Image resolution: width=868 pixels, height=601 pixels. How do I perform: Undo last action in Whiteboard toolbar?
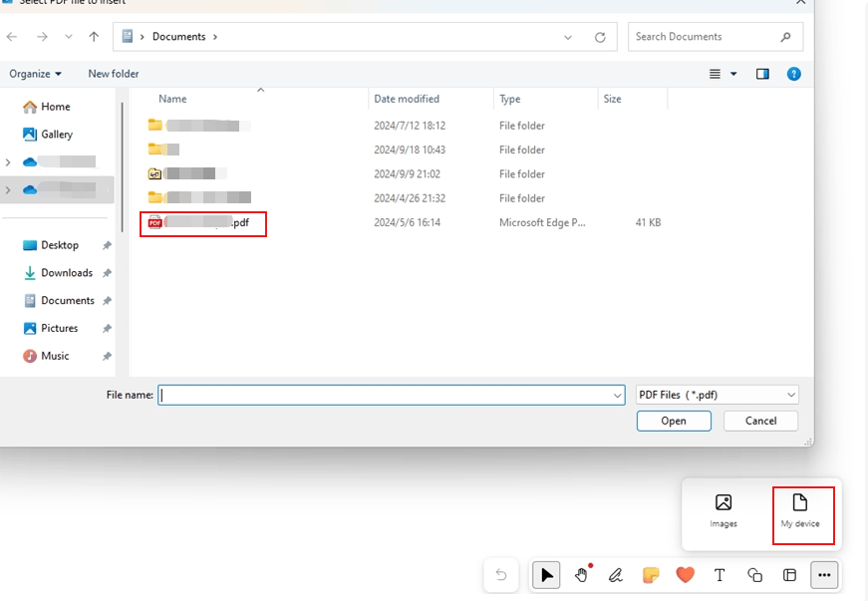(501, 575)
